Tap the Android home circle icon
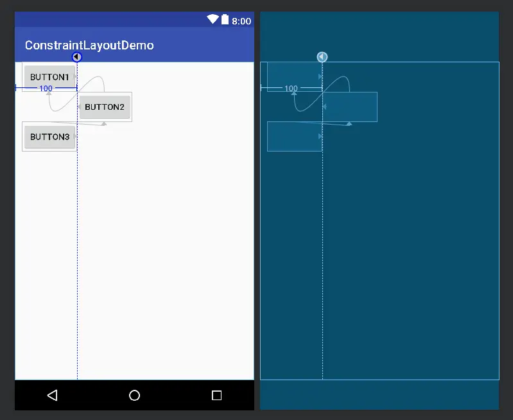513x420 pixels. 134,395
